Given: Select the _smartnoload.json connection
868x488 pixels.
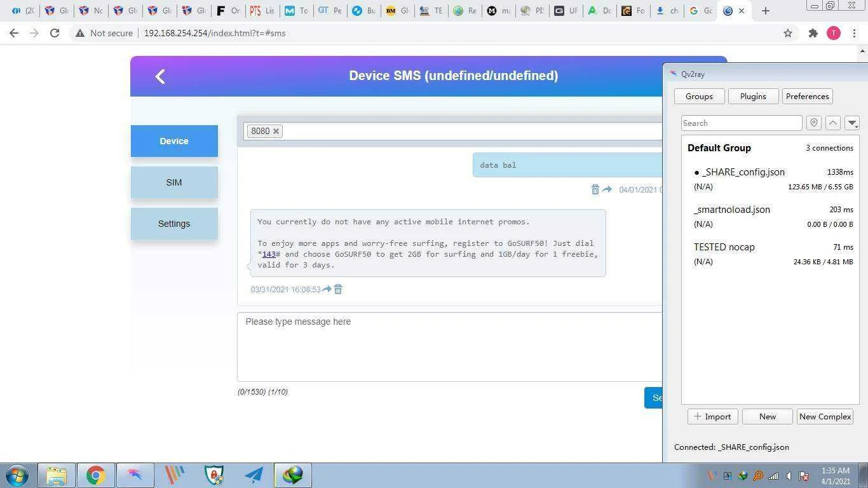Looking at the screenshot, I should click(x=770, y=217).
